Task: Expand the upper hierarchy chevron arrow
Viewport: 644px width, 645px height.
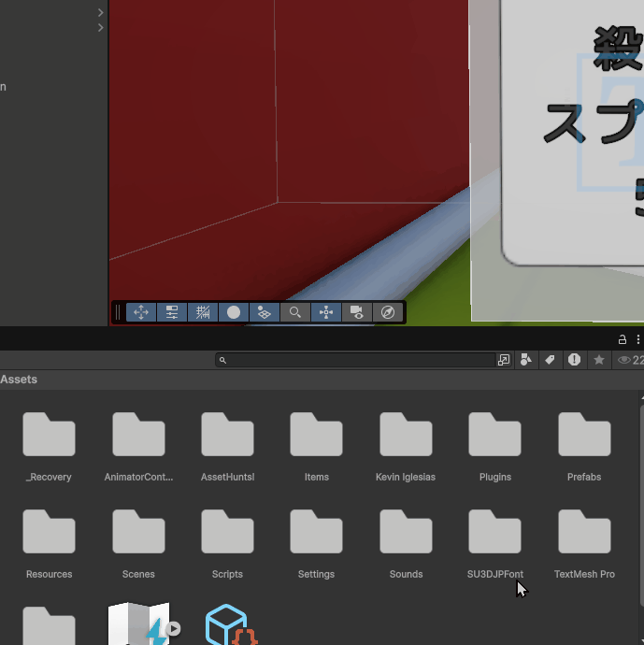Action: click(x=101, y=13)
